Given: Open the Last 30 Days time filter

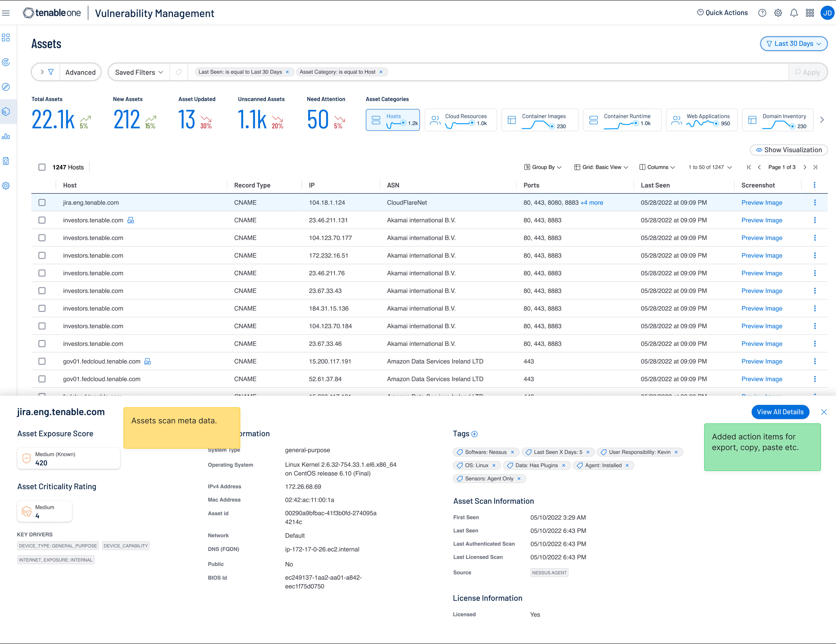Looking at the screenshot, I should click(x=793, y=44).
